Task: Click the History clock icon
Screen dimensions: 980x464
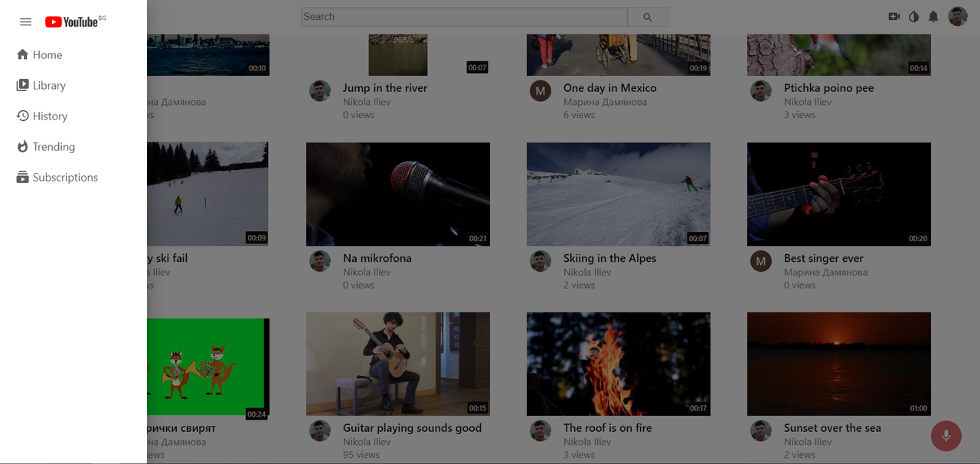Action: pyautogui.click(x=22, y=116)
